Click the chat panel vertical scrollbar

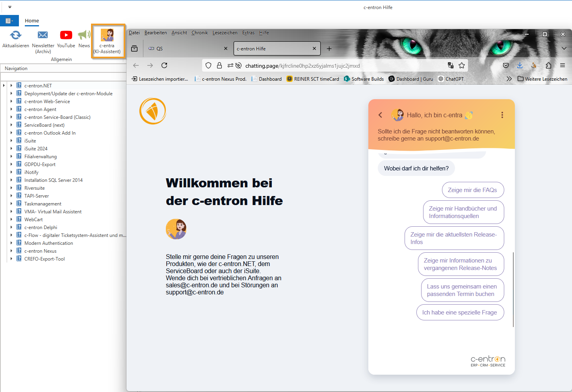pyautogui.click(x=513, y=289)
